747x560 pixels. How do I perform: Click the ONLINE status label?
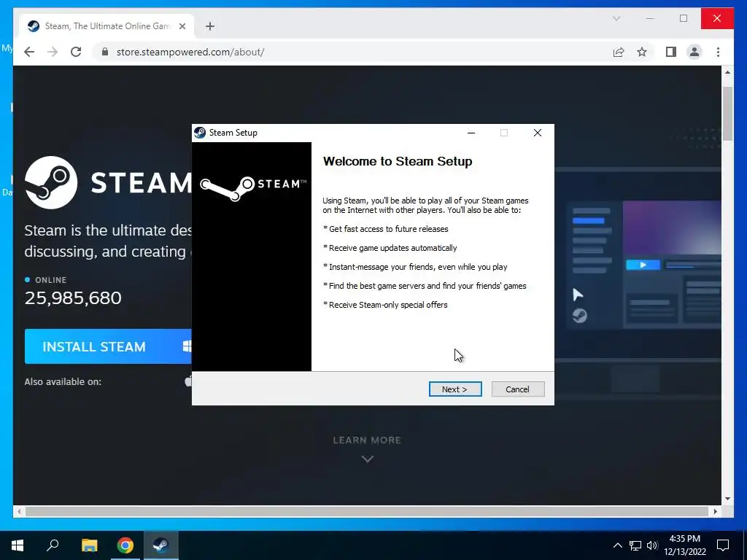point(50,280)
